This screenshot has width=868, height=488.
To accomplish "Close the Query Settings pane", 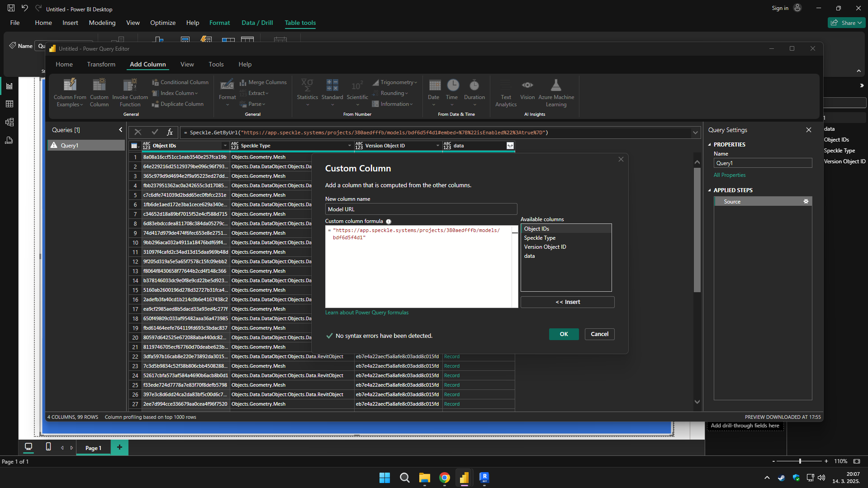I will point(808,130).
